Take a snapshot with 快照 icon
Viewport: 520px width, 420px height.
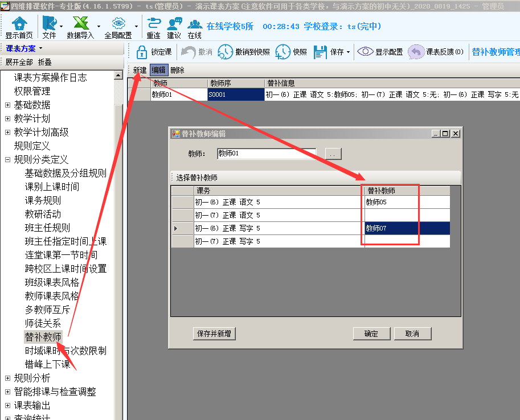click(x=283, y=52)
